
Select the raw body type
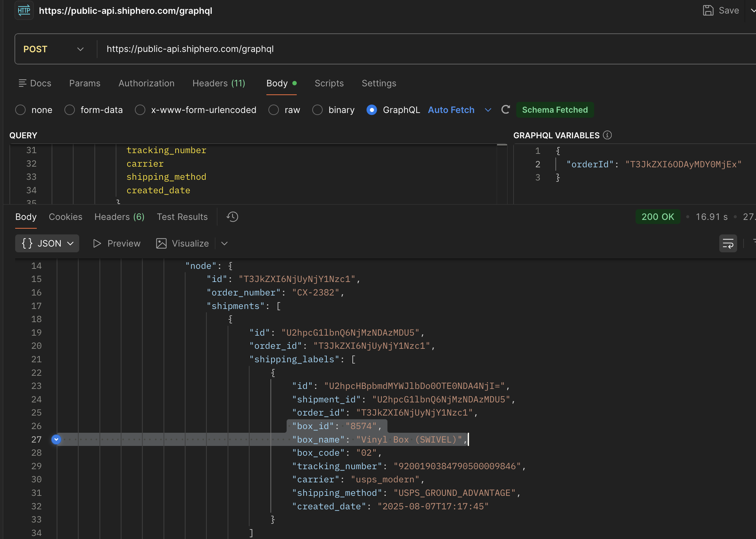(273, 110)
